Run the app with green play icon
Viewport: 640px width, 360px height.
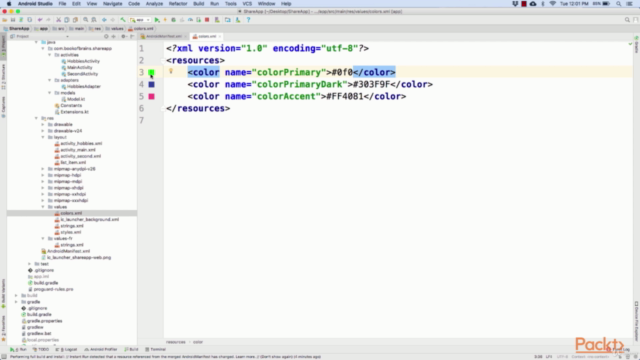tap(157, 20)
